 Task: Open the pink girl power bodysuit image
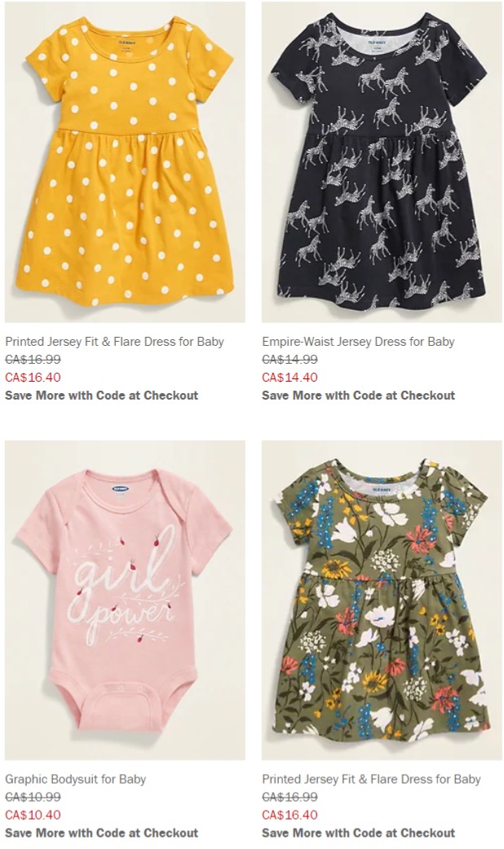click(125, 600)
